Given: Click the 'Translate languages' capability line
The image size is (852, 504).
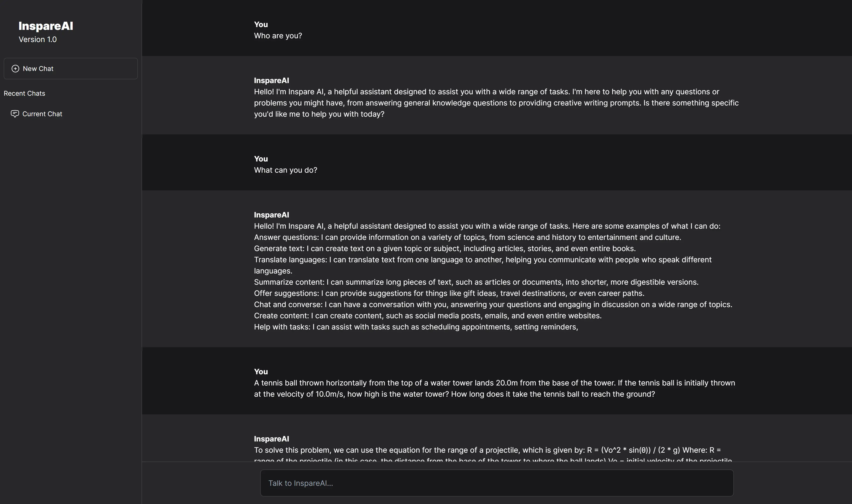Looking at the screenshot, I should pos(483,260).
